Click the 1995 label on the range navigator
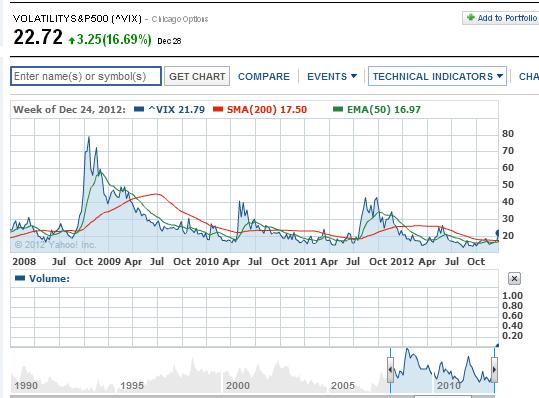The width and height of the screenshot is (539, 398). pyautogui.click(x=132, y=385)
